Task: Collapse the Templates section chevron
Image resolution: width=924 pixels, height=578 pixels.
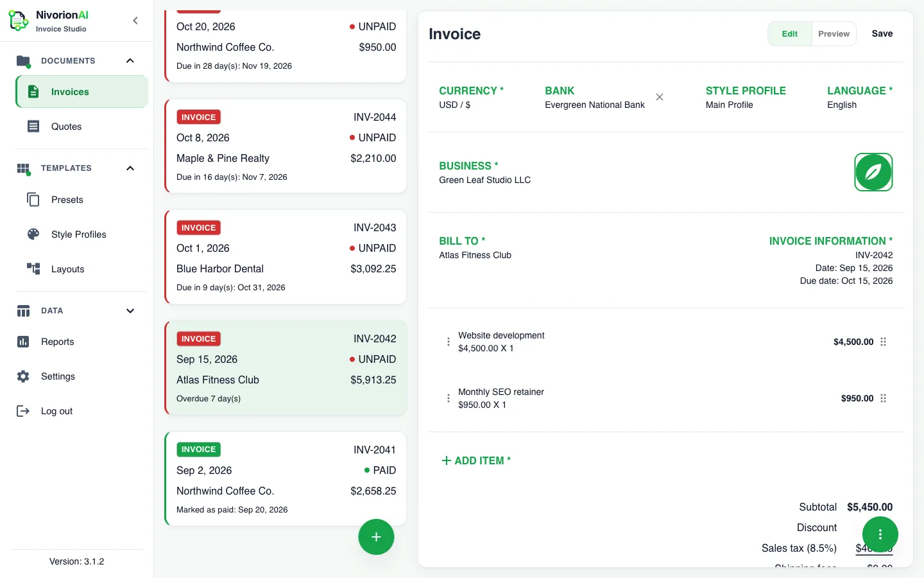Action: [x=130, y=168]
